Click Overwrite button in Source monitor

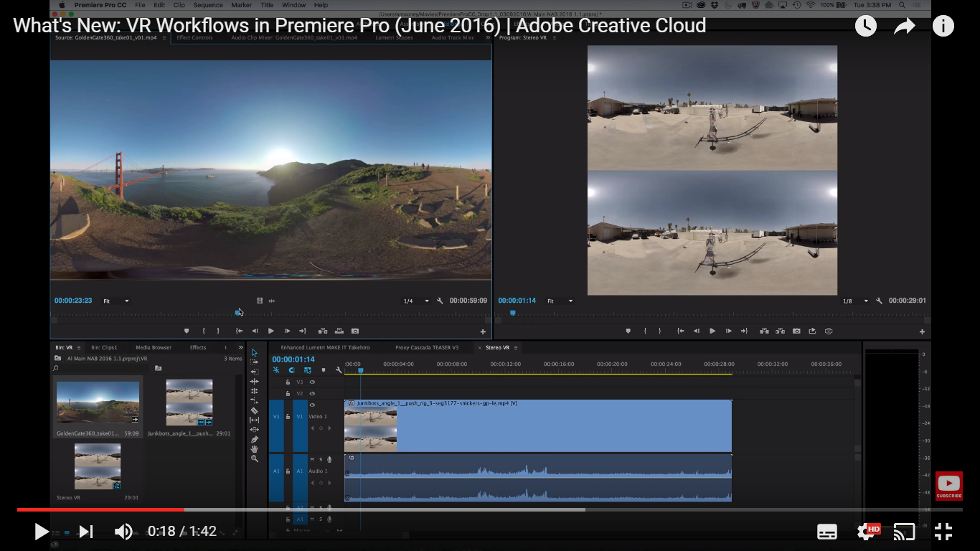pos(339,331)
